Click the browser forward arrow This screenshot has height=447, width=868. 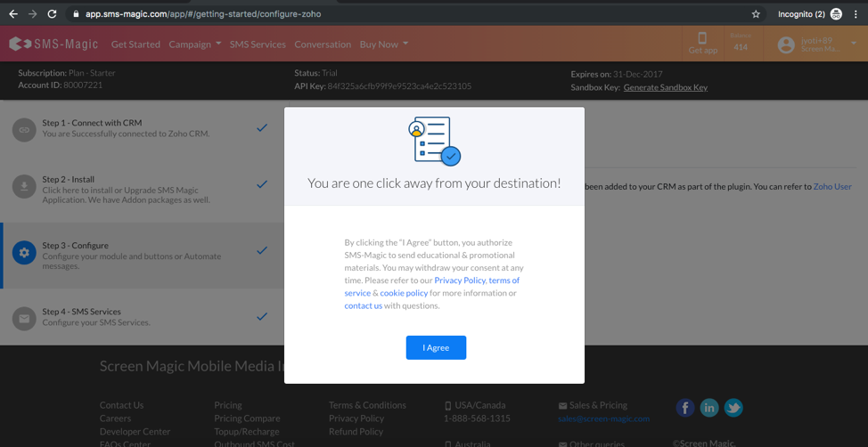click(33, 14)
